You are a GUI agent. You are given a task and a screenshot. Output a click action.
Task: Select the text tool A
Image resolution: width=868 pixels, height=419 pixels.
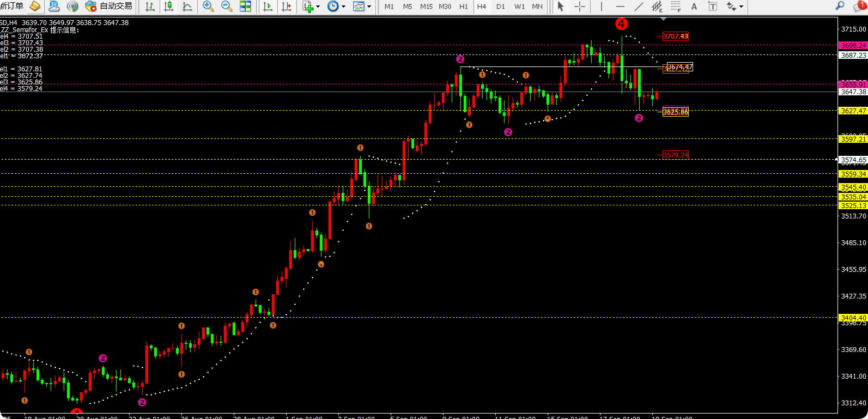[x=694, y=7]
